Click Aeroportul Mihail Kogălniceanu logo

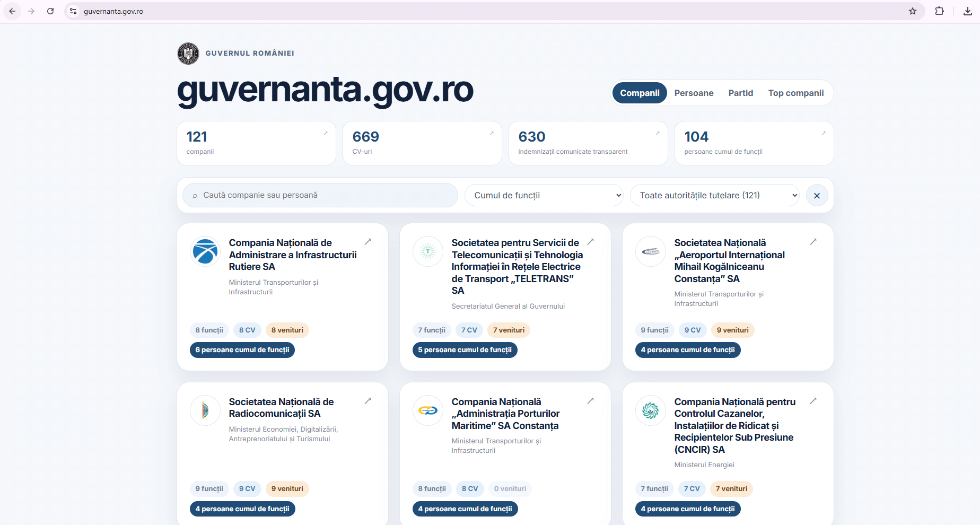(x=651, y=251)
